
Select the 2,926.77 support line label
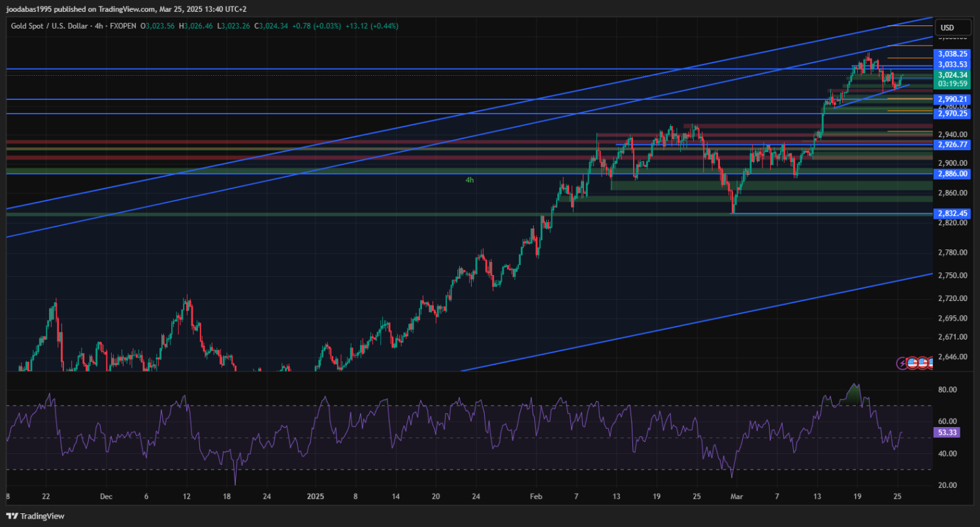point(951,144)
